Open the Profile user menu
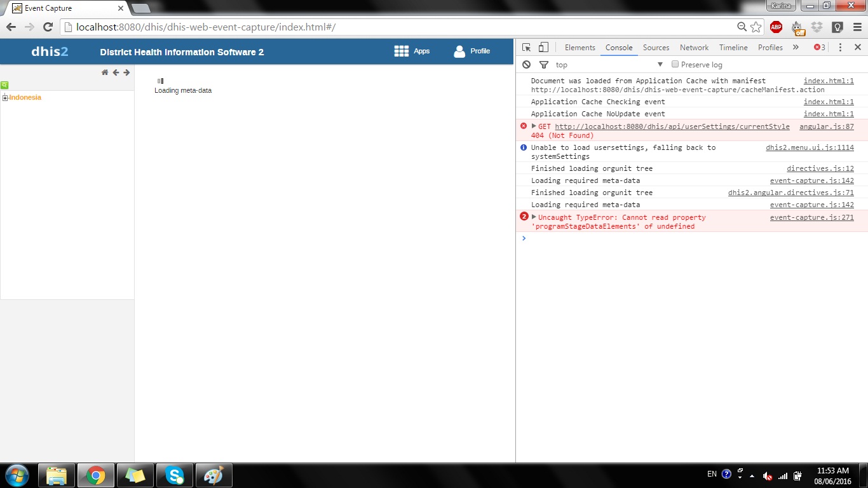868x488 pixels. point(471,51)
